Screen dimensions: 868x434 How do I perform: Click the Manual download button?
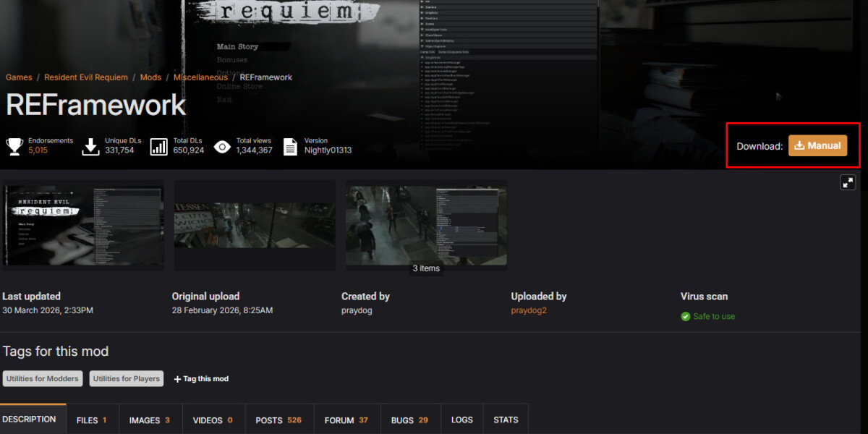(817, 145)
